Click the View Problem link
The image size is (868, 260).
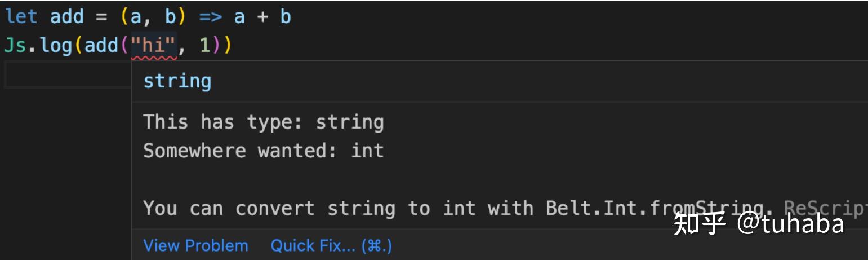coord(195,246)
